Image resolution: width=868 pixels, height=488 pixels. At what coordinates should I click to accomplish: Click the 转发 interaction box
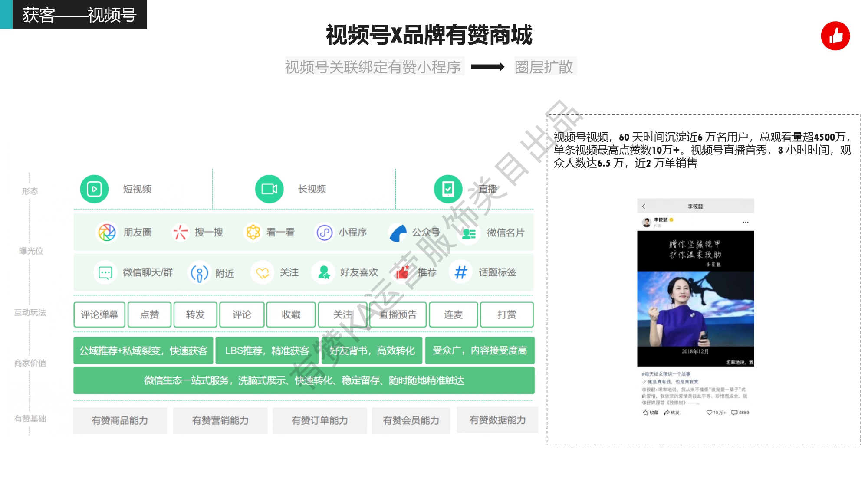195,314
